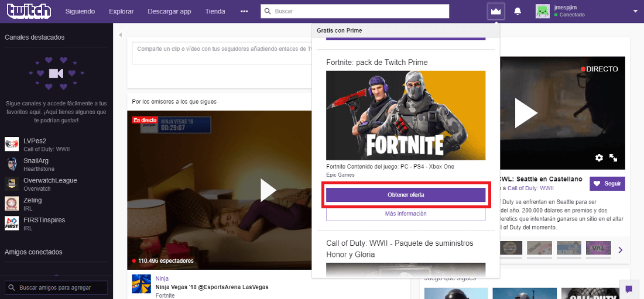This screenshot has height=299, width=644.
Task: Open the Zeling channel avatar
Action: (x=12, y=203)
